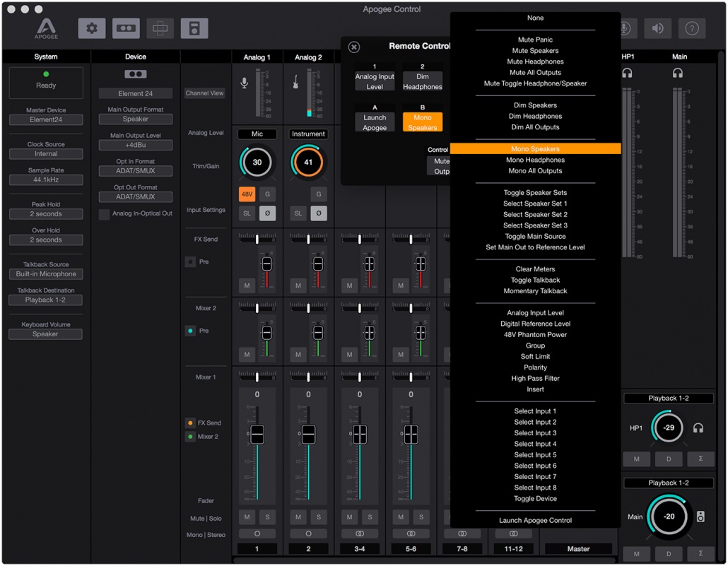Toggle mono on channel 2
Image resolution: width=728 pixels, height=566 pixels.
308,534
